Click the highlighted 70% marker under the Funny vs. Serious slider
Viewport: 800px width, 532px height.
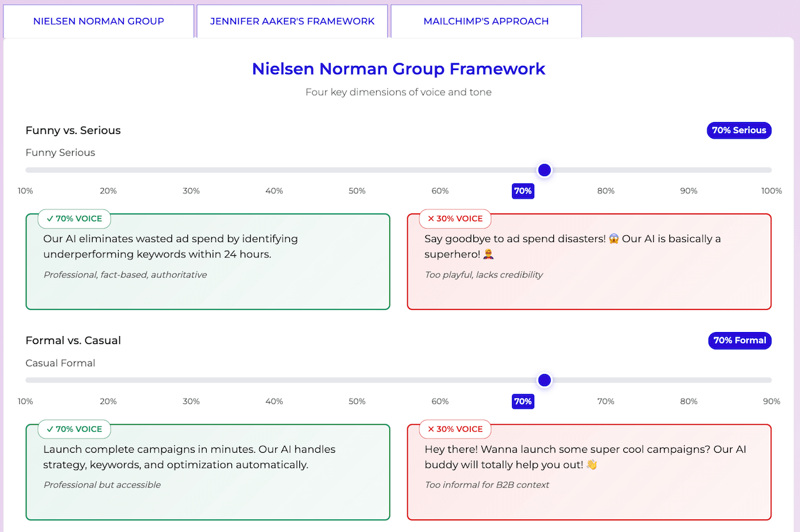pyautogui.click(x=523, y=191)
